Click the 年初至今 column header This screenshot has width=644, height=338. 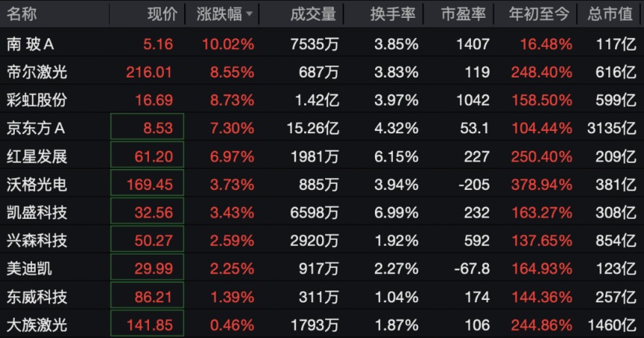click(x=539, y=14)
